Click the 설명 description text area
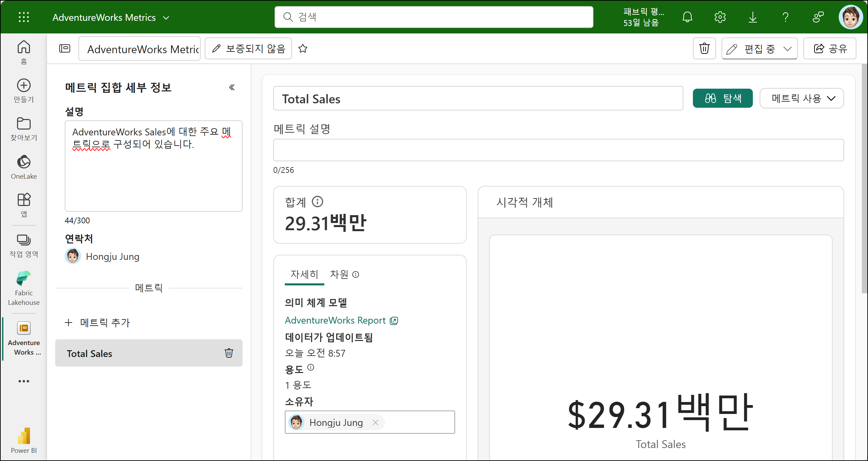Image resolution: width=868 pixels, height=461 pixels. point(154,166)
